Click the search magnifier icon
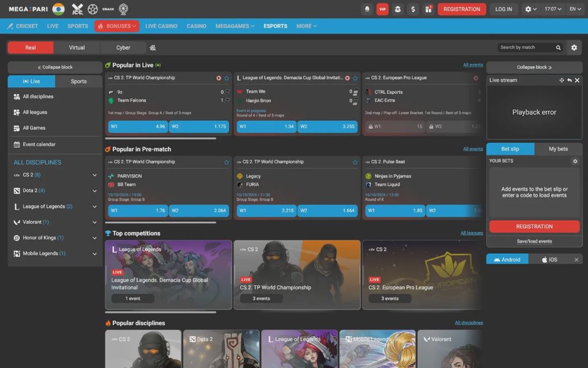 pos(558,48)
